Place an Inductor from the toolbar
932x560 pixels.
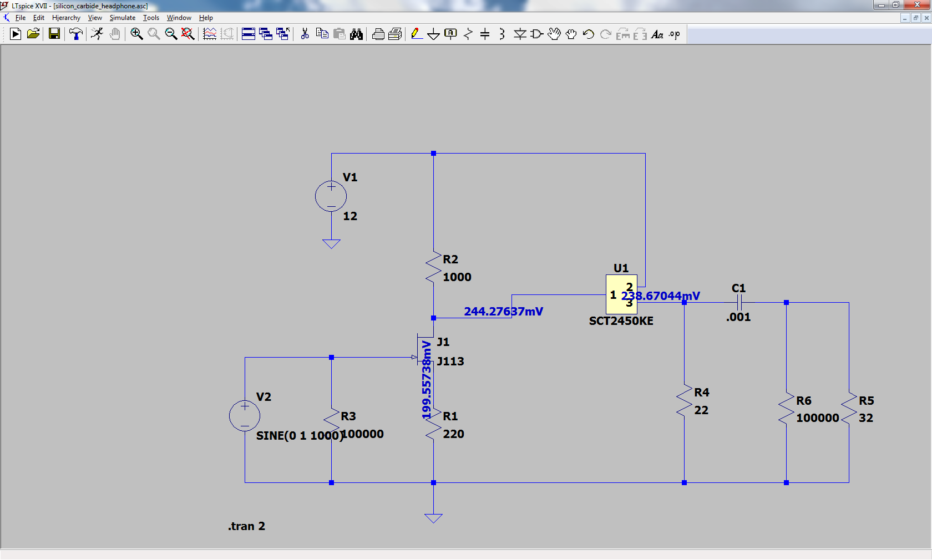coord(502,34)
